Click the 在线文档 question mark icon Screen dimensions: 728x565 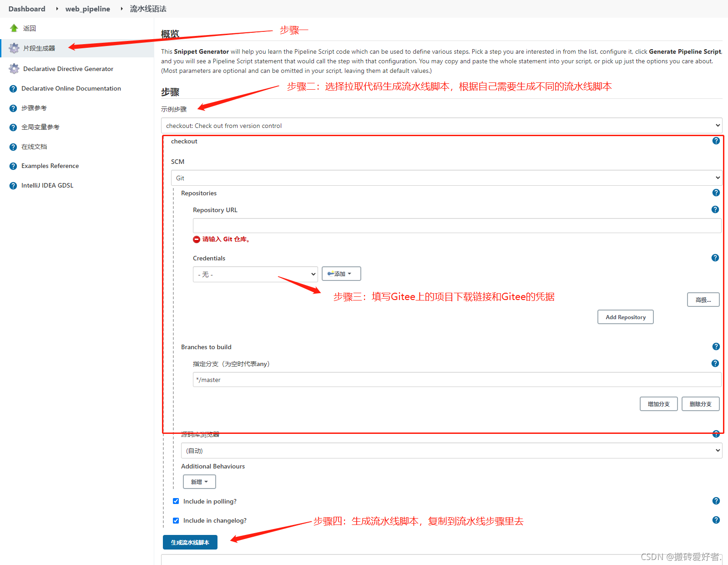tap(13, 147)
